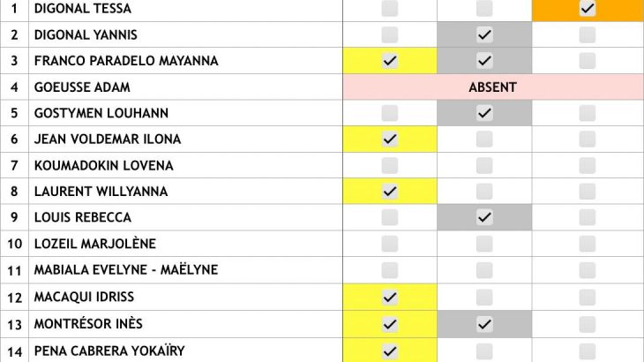Uncheck Digonal Yannis's gray checkbox

(x=484, y=35)
